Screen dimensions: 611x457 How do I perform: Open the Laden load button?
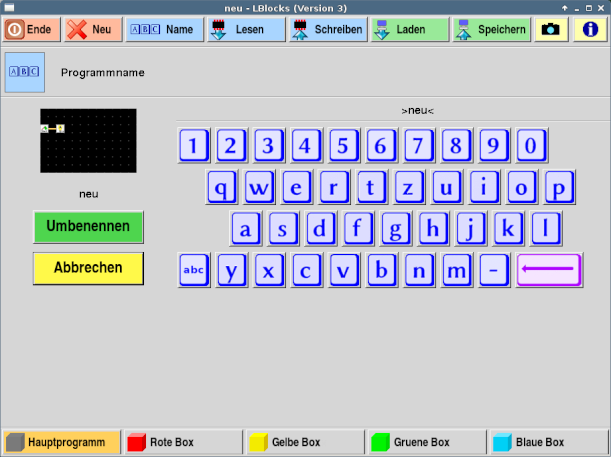[x=410, y=29]
